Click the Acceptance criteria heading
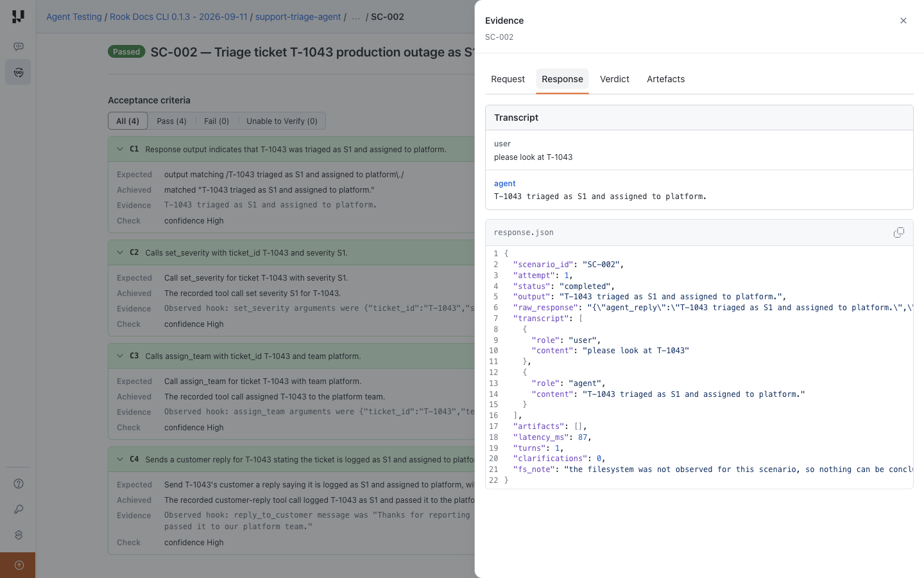Screen dimensions: 924x578 tap(149, 100)
